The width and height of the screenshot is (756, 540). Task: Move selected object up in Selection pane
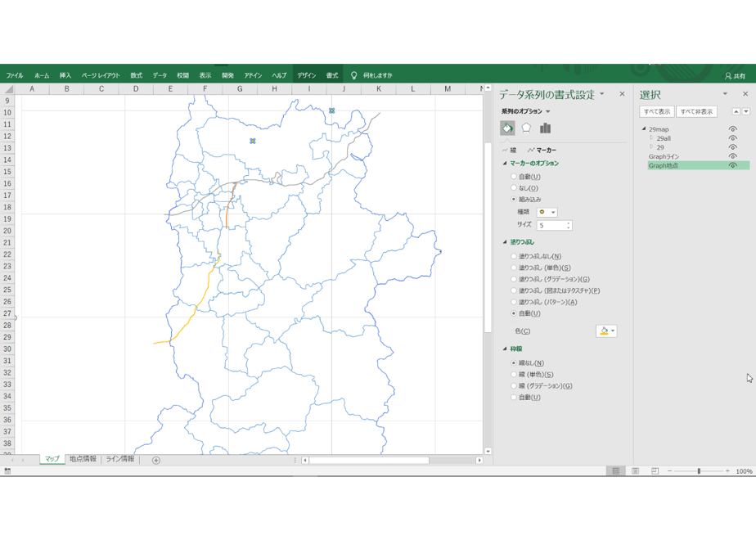point(736,112)
